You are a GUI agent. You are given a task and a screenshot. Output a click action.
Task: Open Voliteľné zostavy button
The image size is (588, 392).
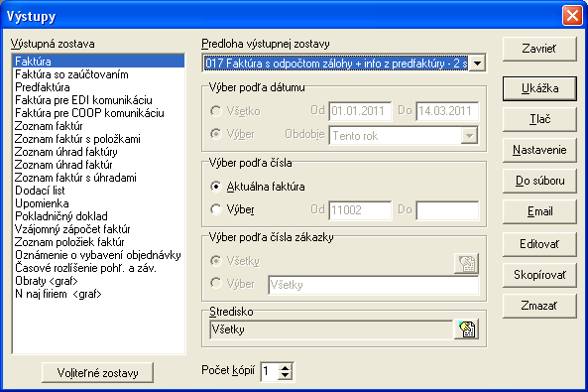coord(97,373)
